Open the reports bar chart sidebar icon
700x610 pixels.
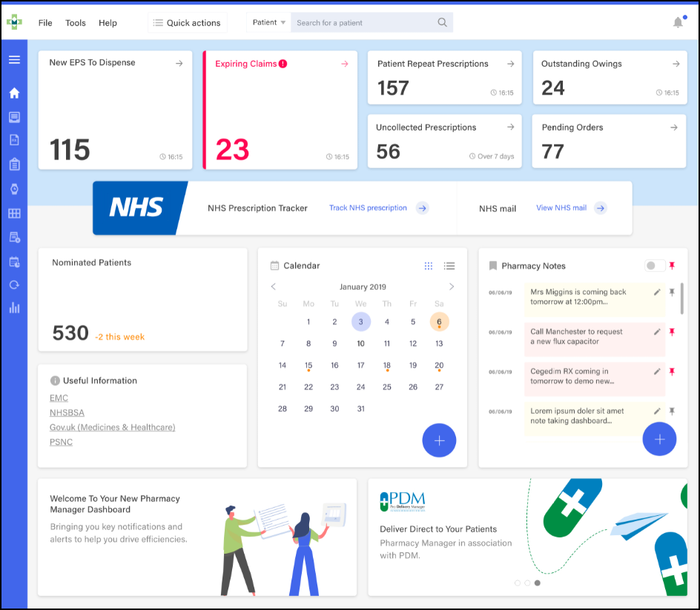click(x=14, y=308)
